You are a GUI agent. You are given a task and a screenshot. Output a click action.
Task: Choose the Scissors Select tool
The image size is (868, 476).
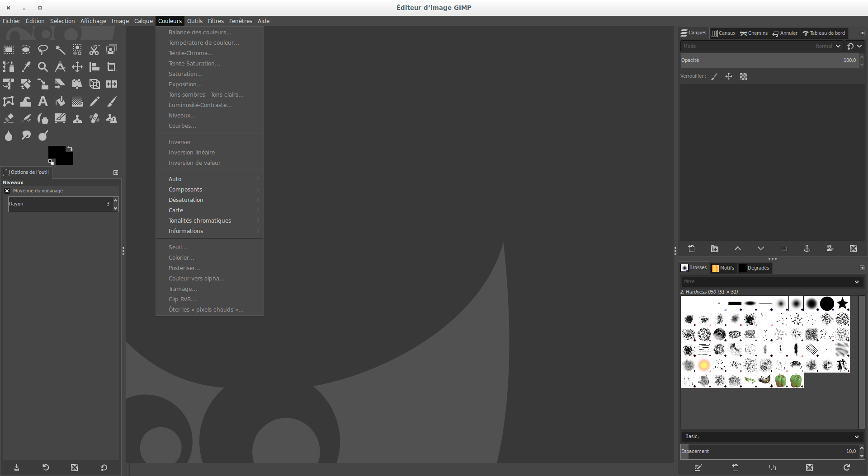[94, 50]
